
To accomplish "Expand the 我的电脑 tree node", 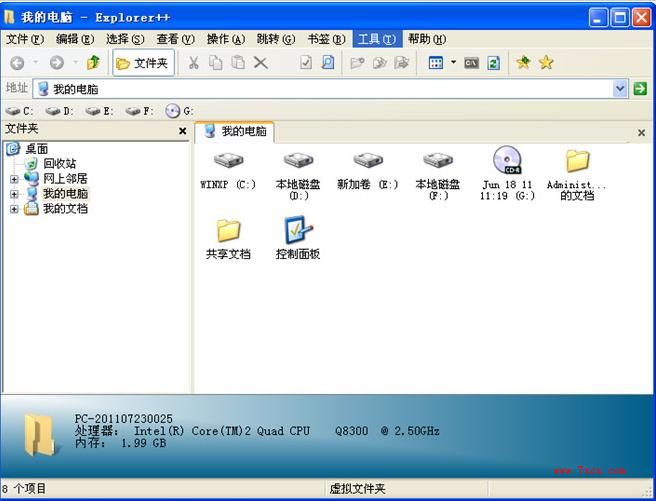I will click(14, 194).
